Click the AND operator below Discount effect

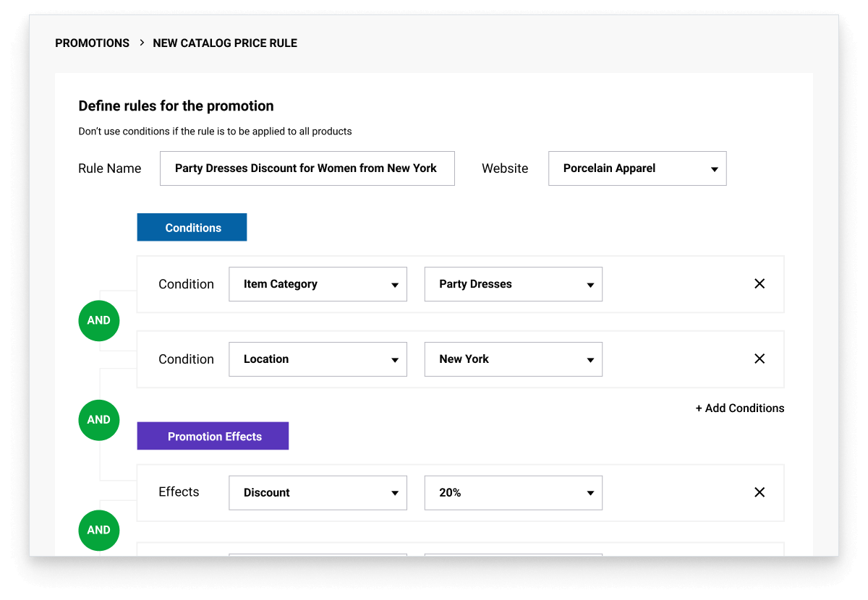pos(99,530)
